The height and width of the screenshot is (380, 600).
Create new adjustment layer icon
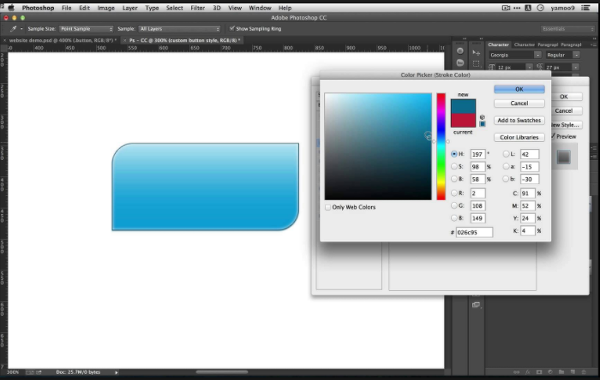(550, 372)
